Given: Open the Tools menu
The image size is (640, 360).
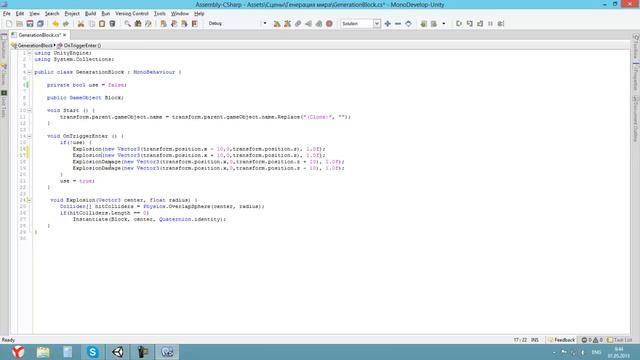Looking at the screenshot, I should 160,13.
